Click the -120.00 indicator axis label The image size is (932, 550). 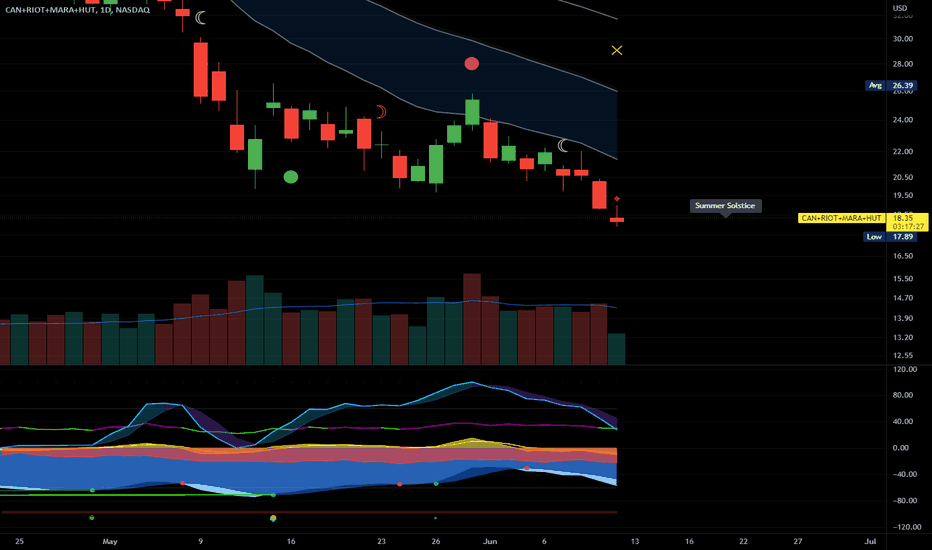(906, 527)
